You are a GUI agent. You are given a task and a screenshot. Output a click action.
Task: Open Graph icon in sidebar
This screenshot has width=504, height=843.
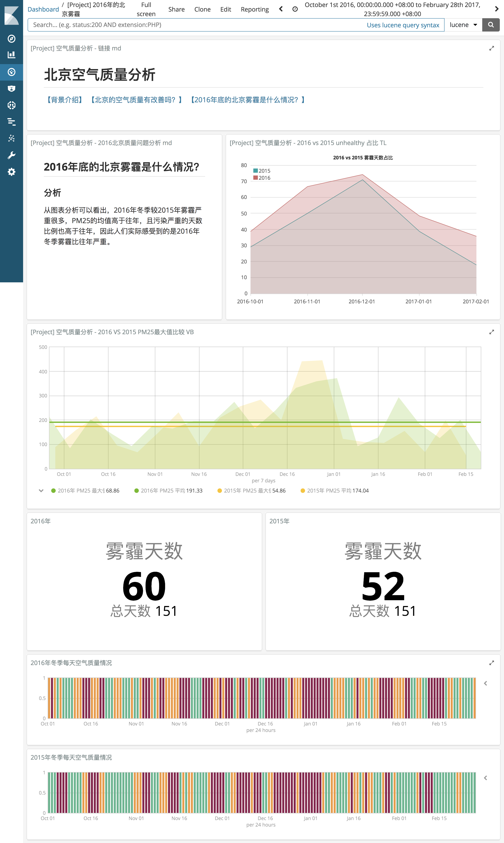[12, 138]
